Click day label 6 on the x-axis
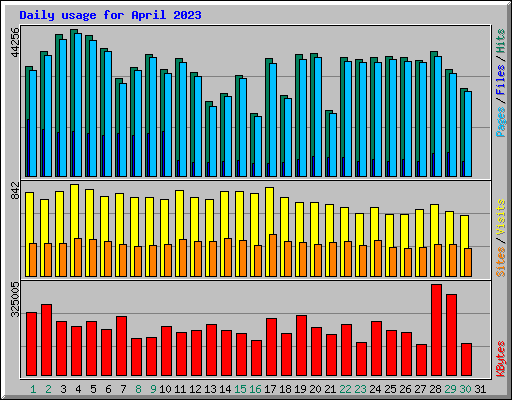512x400 pixels. pos(108,389)
